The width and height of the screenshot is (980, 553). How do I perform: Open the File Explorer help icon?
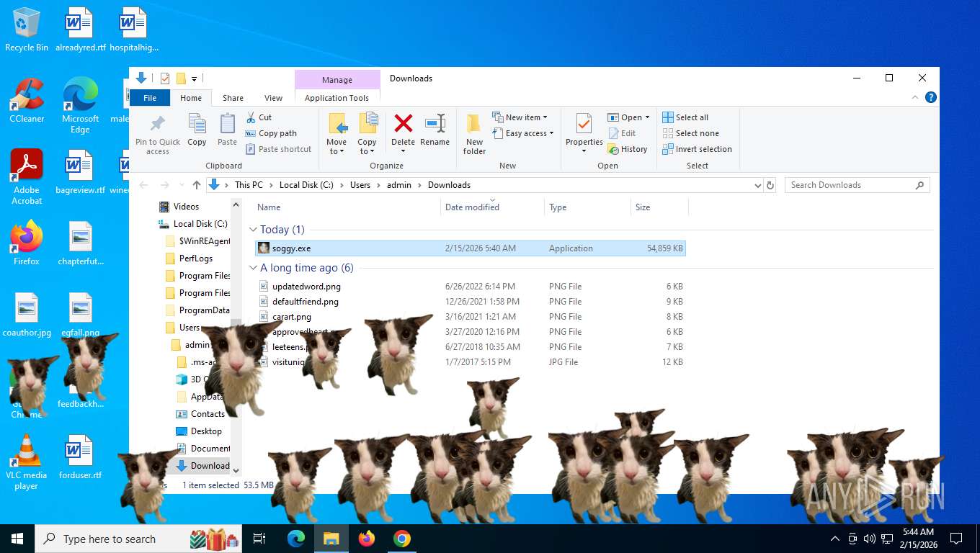coord(931,97)
